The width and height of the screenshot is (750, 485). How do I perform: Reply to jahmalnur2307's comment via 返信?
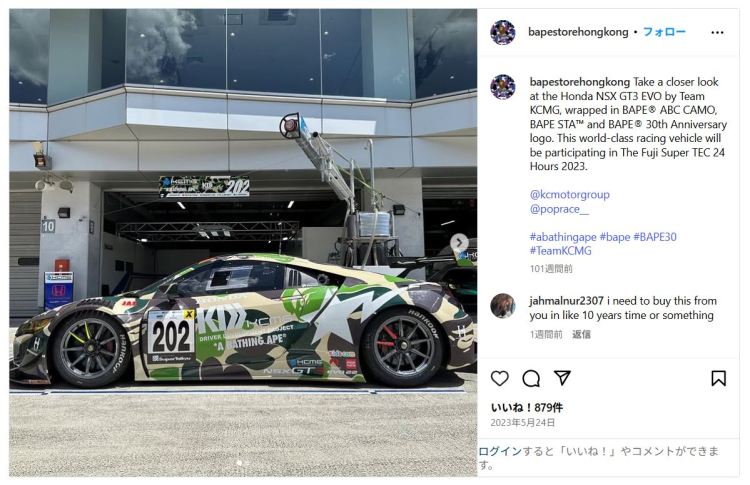tap(581, 334)
